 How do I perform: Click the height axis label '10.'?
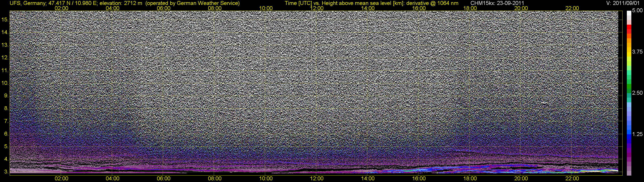pos(5,83)
